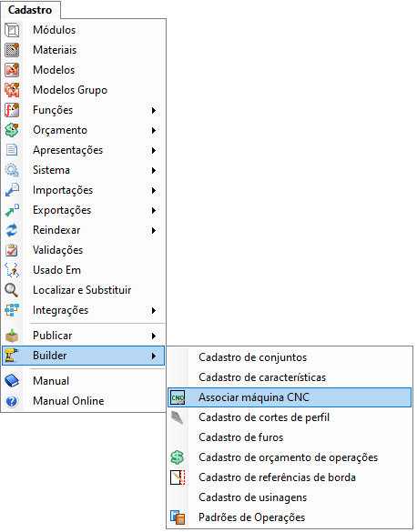Screen dimensions: 417x532
Task: Click the green dollar icon for operações
Action: click(178, 457)
